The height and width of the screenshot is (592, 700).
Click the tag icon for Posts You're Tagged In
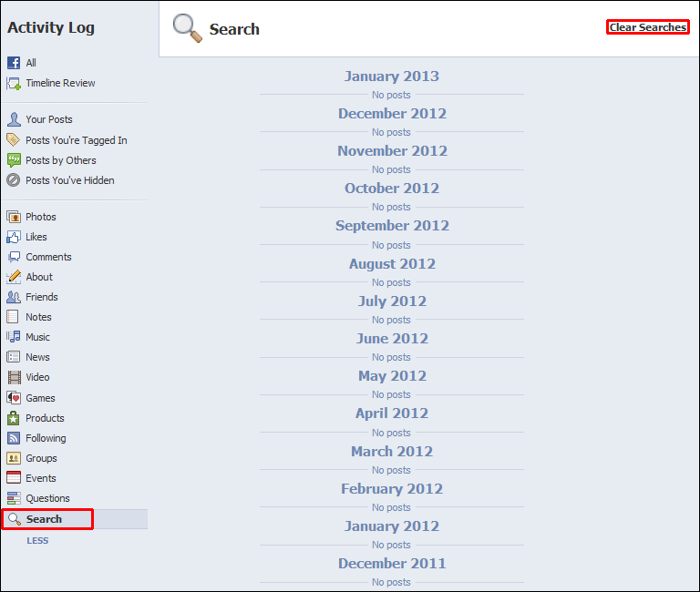coord(14,140)
